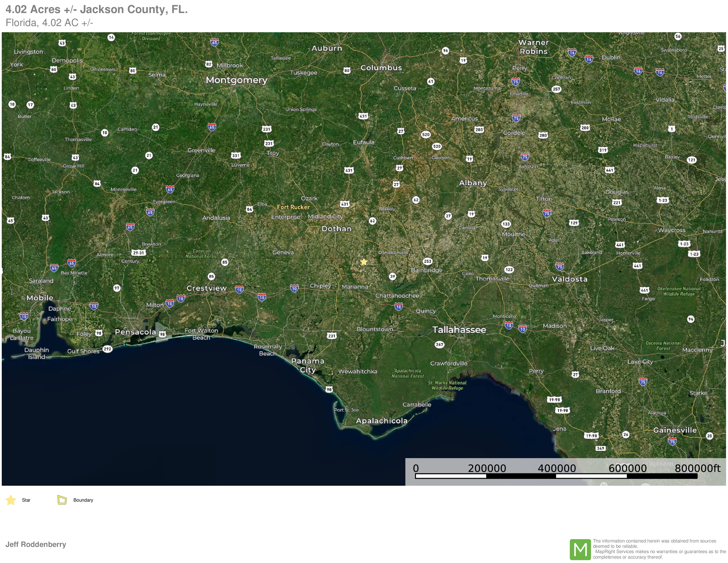Click the US 231 shield near Troy
This screenshot has width=728, height=563.
(269, 144)
